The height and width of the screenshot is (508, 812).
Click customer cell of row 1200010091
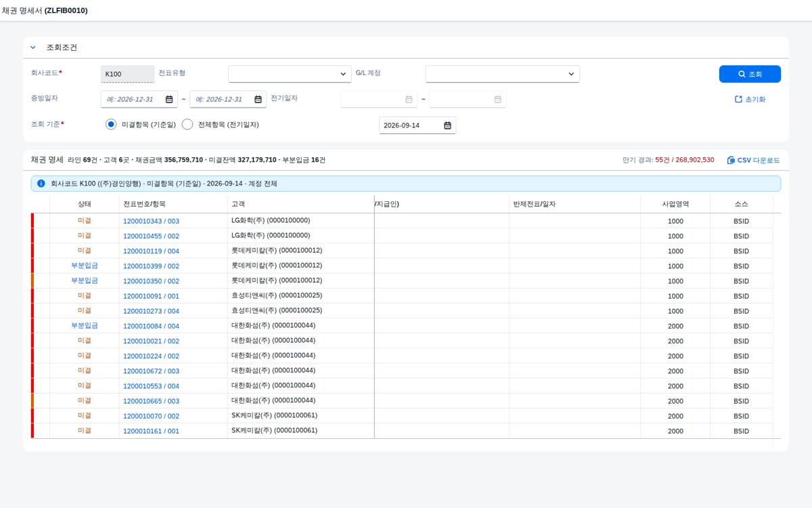tap(300, 296)
